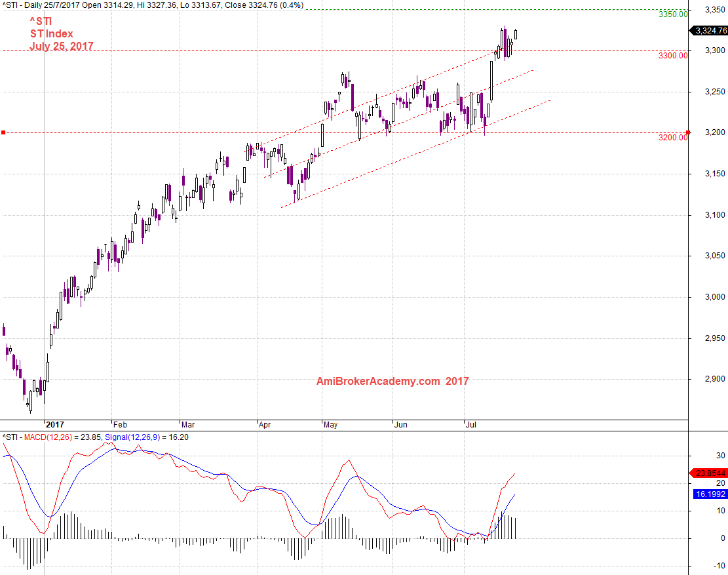Click the AmiBrokerAcademy.com 2017 text
The width and height of the screenshot is (728, 575).
[393, 382]
